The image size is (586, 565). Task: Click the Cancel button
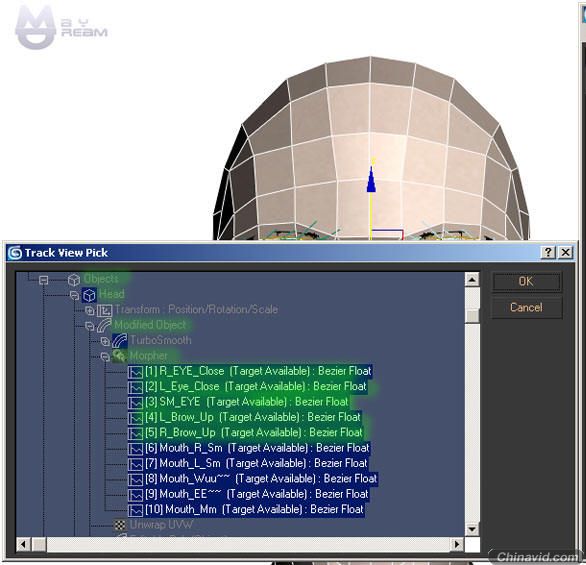click(x=526, y=308)
